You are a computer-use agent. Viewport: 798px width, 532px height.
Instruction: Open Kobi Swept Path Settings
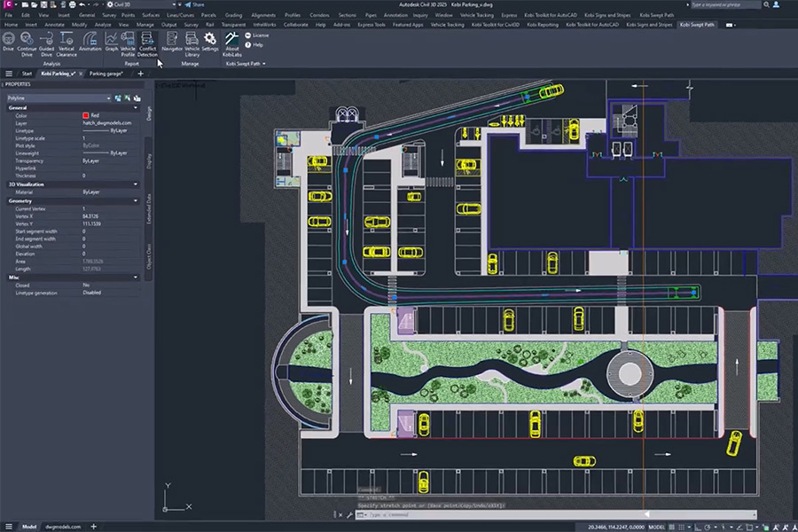point(209,42)
